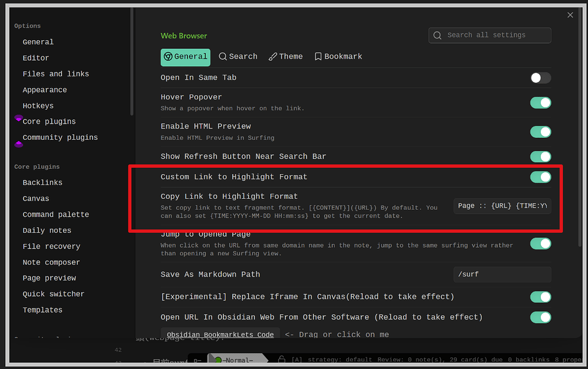588x369 pixels.
Task: Disable Custom Link to Highlight Format
Action: coord(540,177)
